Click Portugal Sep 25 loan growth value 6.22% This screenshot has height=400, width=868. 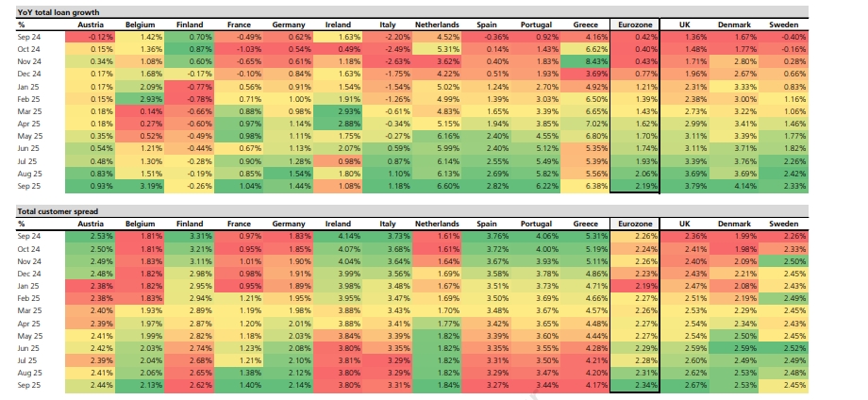coord(536,186)
